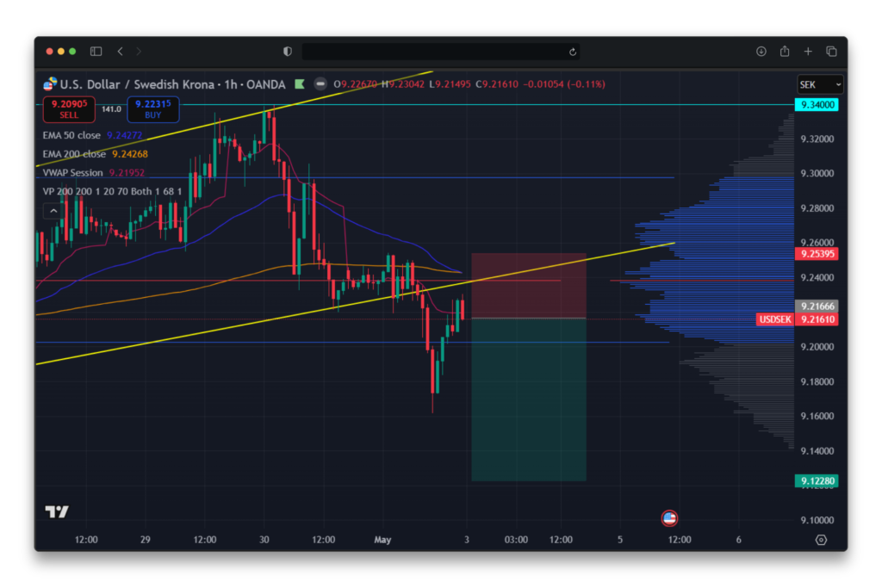This screenshot has width=882, height=588.
Task: Click the 03:00 label on the time axis
Action: click(x=516, y=540)
